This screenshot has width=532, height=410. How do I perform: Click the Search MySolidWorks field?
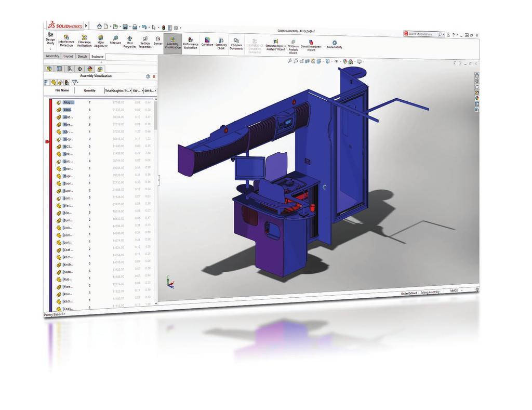423,34
